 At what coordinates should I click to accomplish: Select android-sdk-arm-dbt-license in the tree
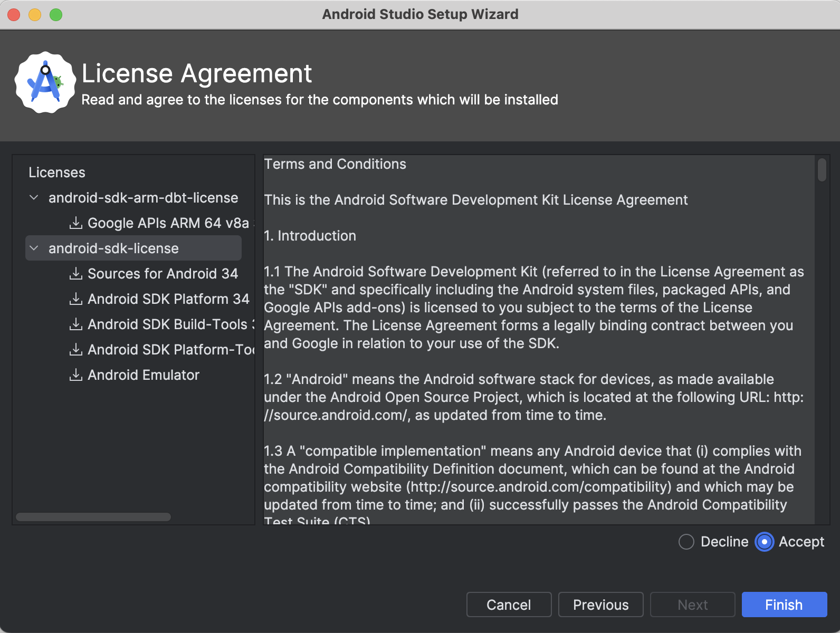144,198
